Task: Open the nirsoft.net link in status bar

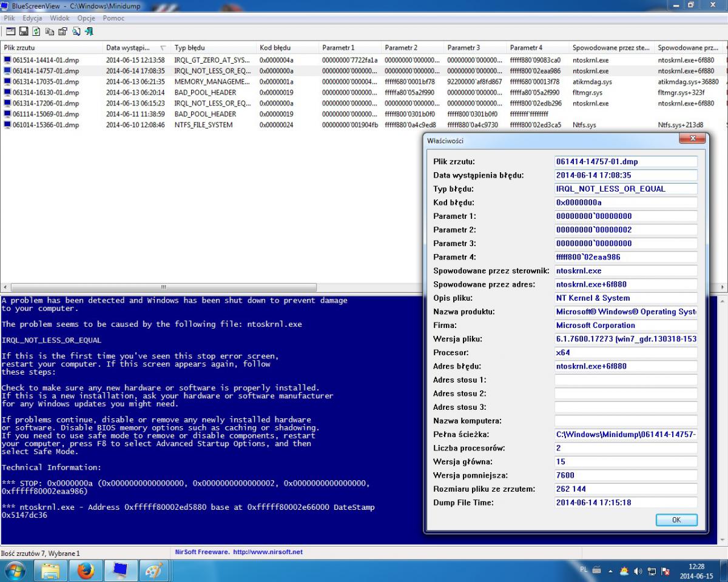Action: tap(268, 552)
